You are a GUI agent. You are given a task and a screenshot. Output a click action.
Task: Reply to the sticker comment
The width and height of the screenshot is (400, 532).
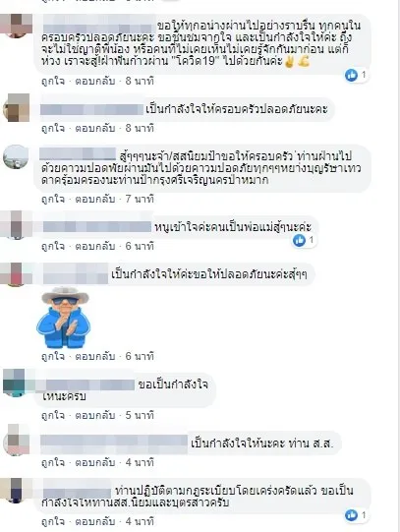pyautogui.click(x=95, y=356)
